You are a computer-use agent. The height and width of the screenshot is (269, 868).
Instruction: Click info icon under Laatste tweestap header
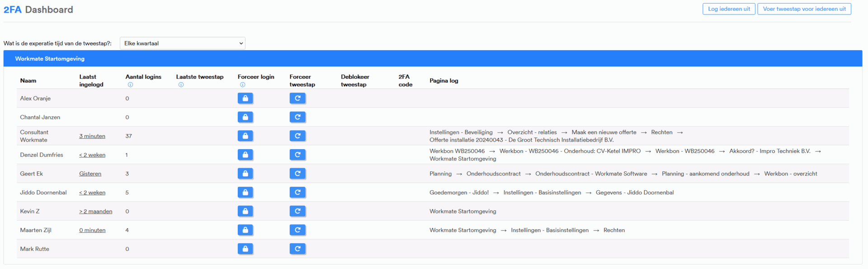coord(181,85)
